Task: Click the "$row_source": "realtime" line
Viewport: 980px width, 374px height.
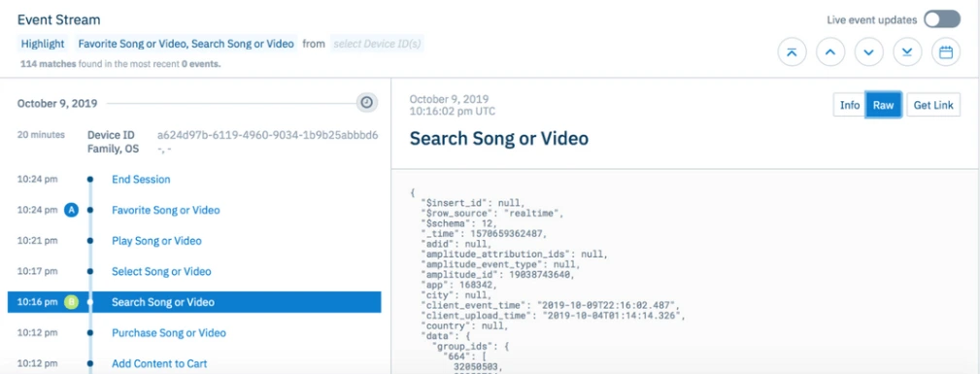Action: (x=492, y=214)
